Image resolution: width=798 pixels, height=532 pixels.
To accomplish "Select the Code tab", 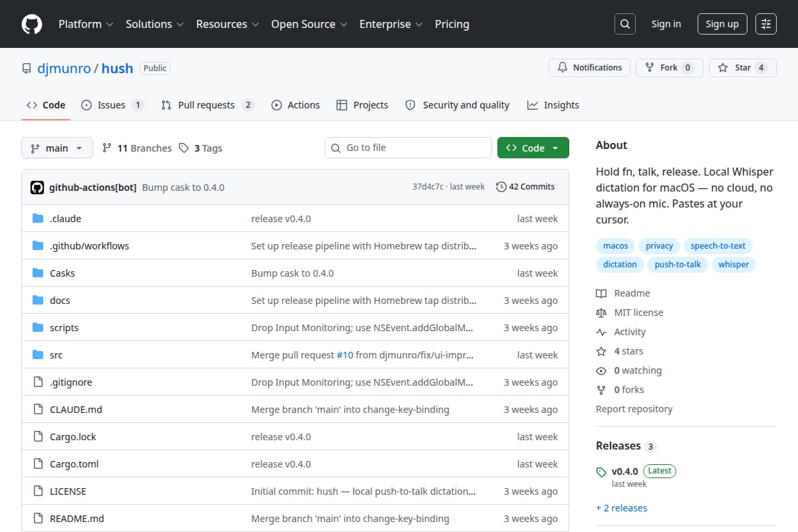I will [46, 105].
